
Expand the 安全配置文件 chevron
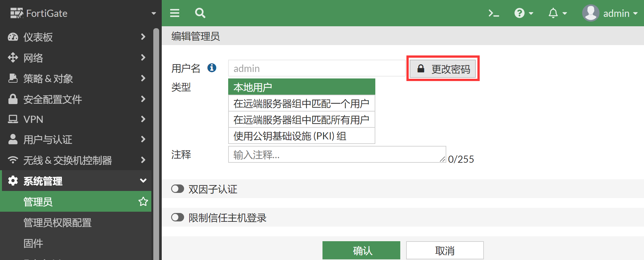coord(143,99)
